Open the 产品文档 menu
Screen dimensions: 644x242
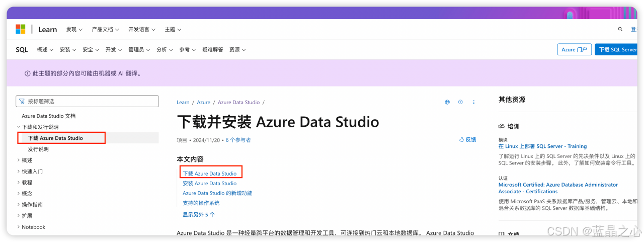106,29
